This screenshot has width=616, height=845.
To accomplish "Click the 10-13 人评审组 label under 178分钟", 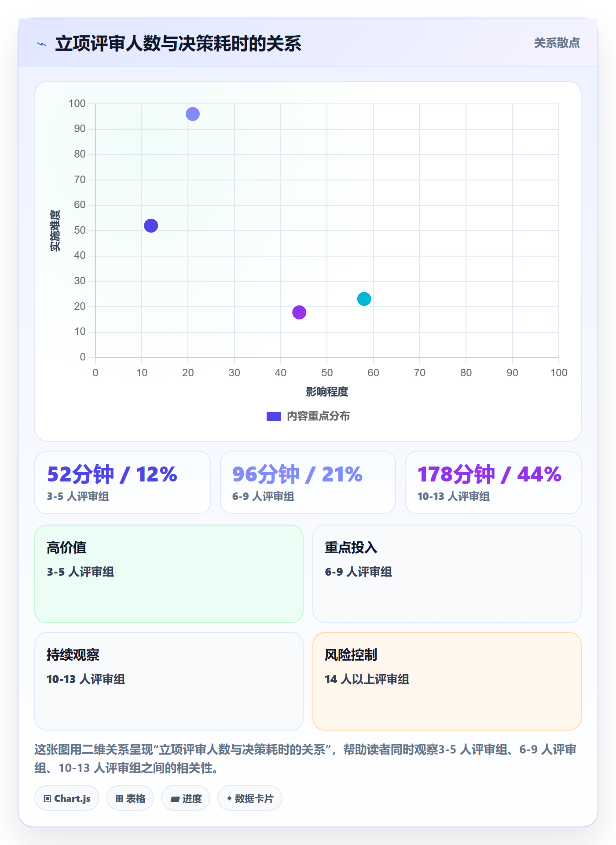I will [454, 496].
